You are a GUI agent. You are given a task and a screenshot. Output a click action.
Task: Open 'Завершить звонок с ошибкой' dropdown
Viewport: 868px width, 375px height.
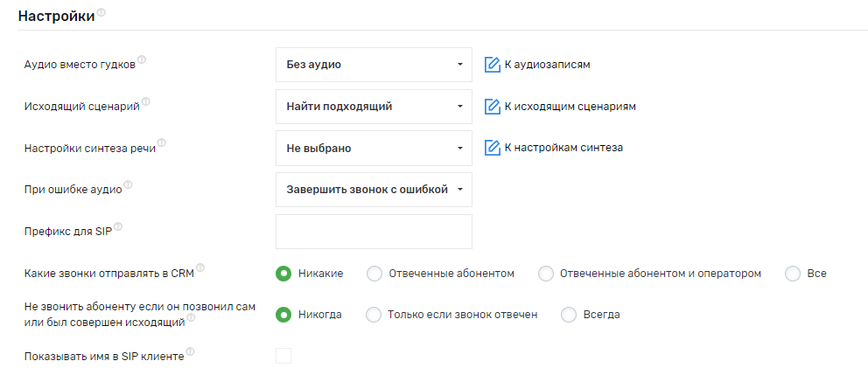coord(374,190)
